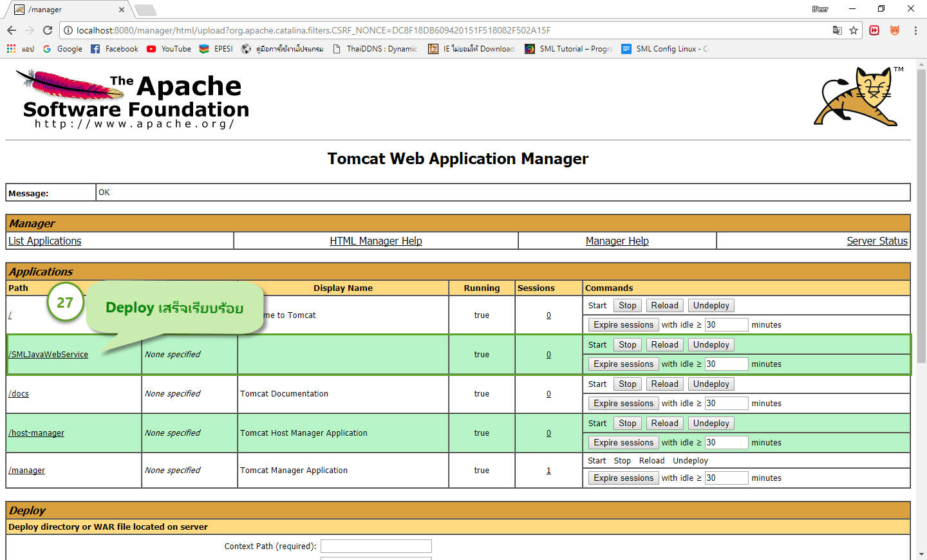This screenshot has height=560, width=927.
Task: Close the /manager browser tab
Action: [x=122, y=10]
